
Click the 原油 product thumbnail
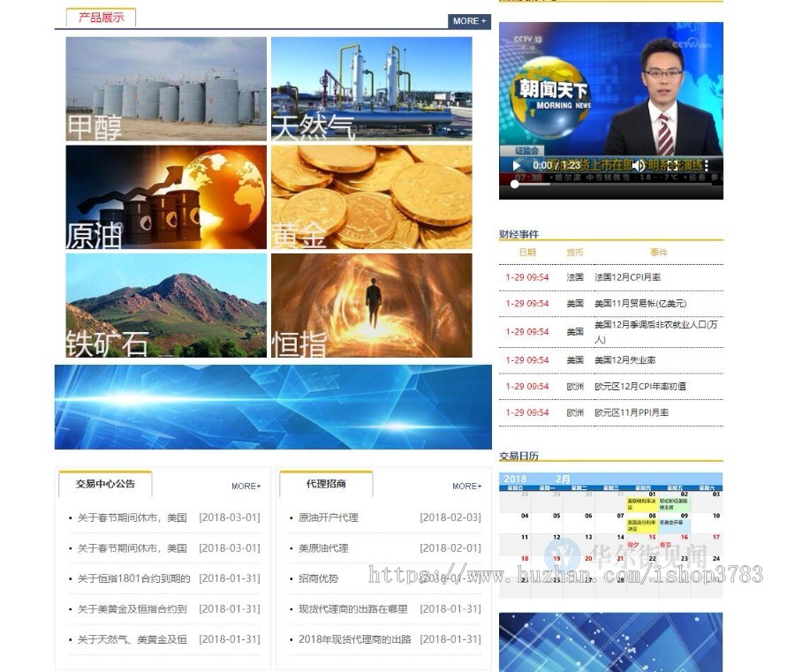(166, 198)
